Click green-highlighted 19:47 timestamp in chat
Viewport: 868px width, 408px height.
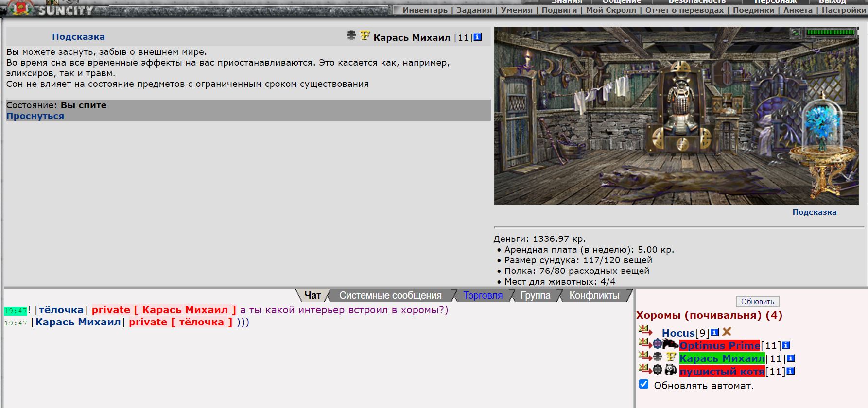[16, 311]
